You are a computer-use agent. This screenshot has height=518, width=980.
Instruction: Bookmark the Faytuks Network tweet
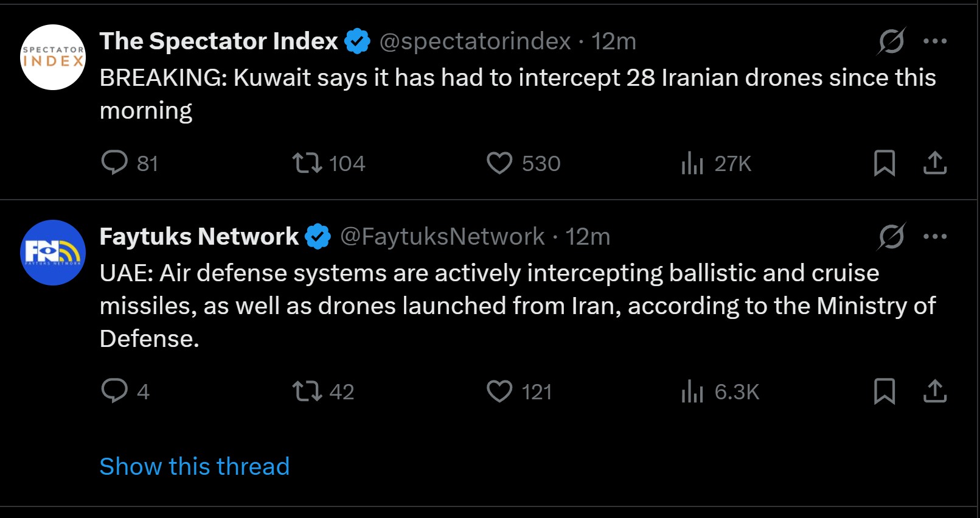pos(884,391)
